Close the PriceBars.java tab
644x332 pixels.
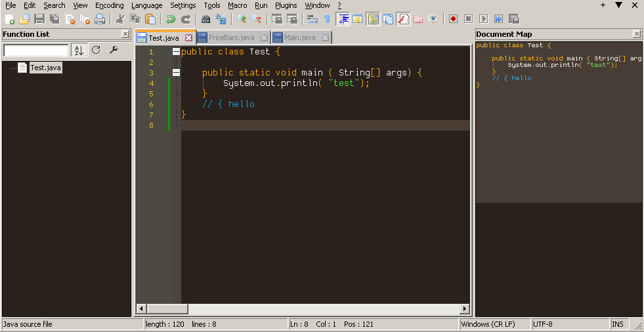(x=264, y=38)
